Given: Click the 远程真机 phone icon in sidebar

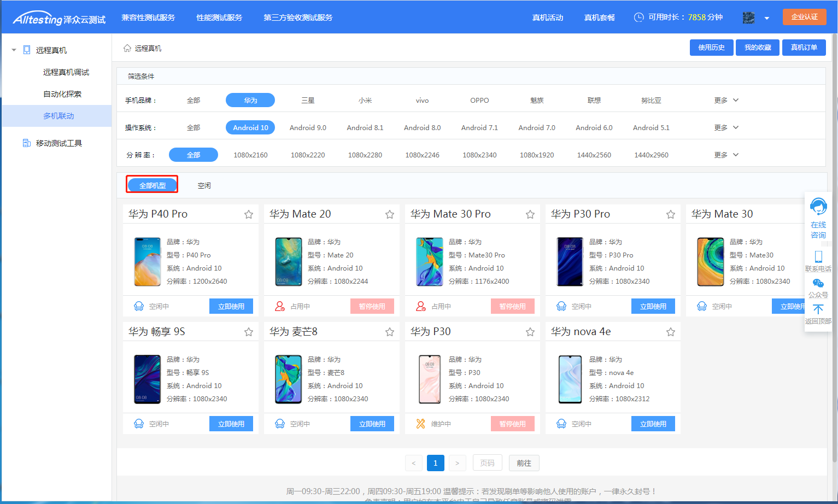Looking at the screenshot, I should click(27, 50).
